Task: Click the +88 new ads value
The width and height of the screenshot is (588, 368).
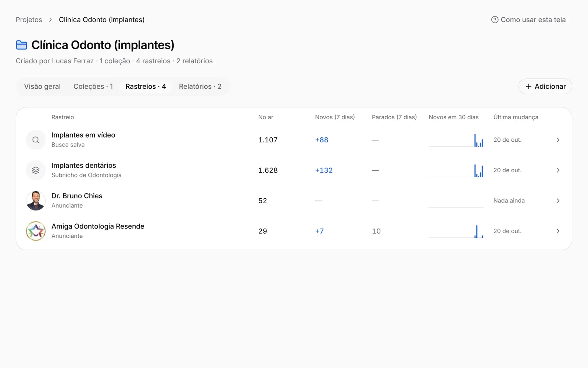Action: [x=322, y=140]
